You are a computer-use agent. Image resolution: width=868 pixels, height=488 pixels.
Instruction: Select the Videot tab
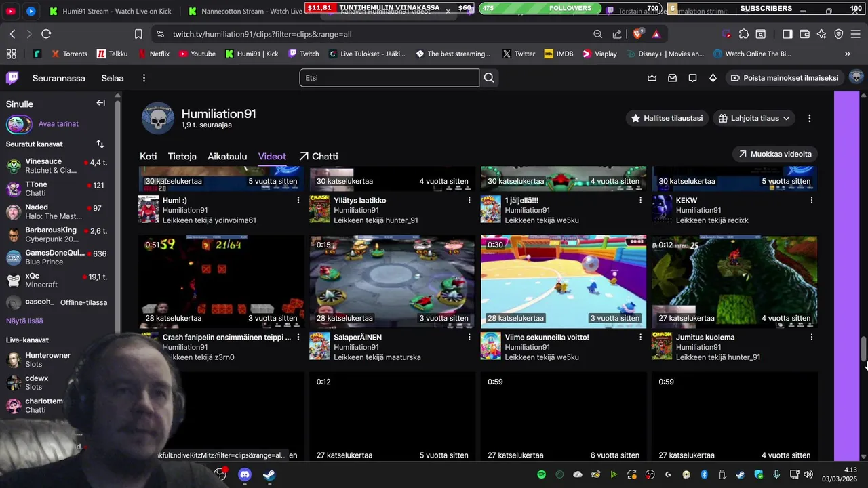[x=272, y=157]
